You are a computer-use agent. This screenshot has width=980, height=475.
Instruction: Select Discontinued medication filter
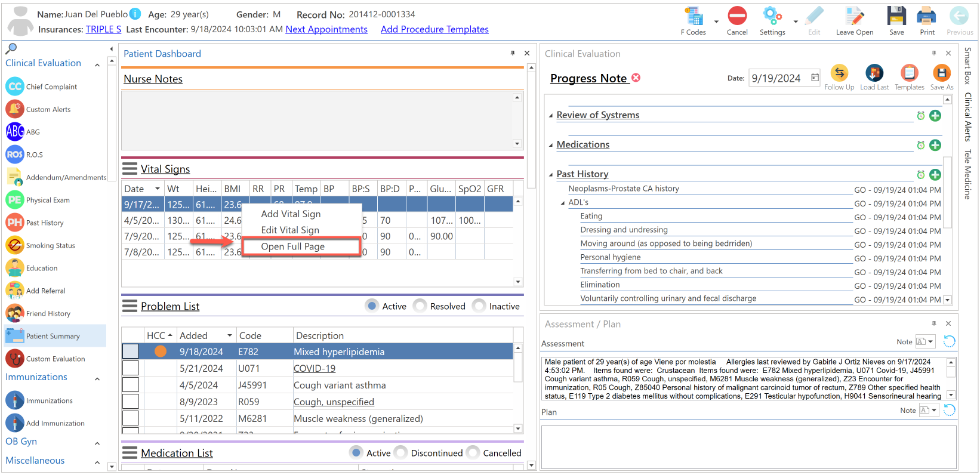[400, 452]
